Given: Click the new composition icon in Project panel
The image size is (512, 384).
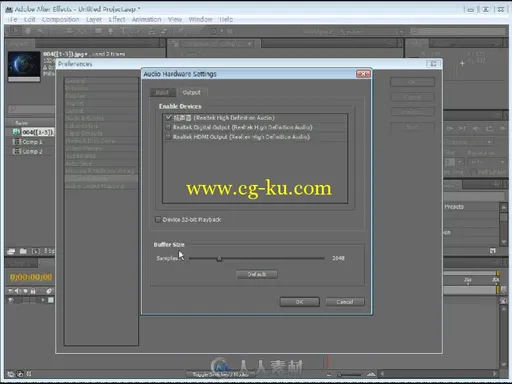Looking at the screenshot, I should [36, 251].
